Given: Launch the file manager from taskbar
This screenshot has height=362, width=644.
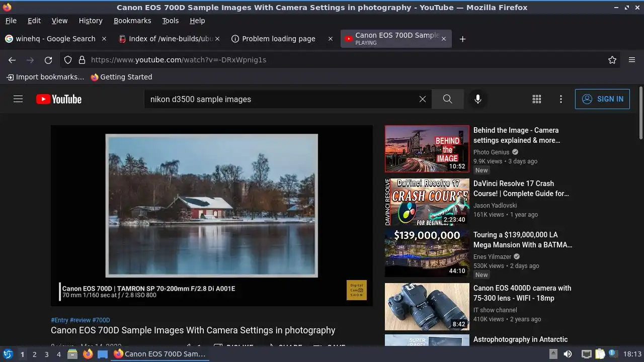Looking at the screenshot, I should coord(72,354).
